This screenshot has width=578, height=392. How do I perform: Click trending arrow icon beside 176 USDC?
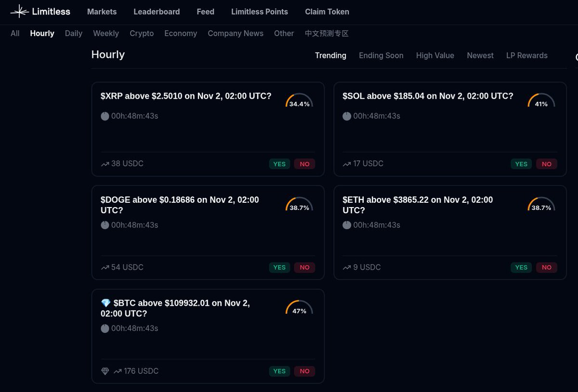(118, 371)
